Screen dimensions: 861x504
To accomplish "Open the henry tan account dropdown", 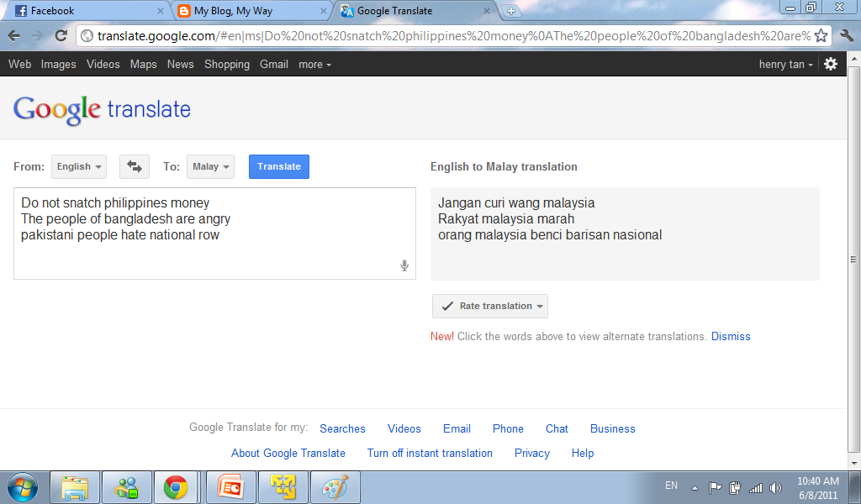I will [786, 65].
